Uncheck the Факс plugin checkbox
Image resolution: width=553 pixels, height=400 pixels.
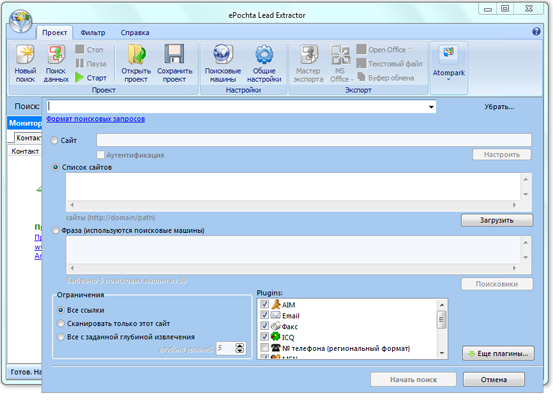264,326
